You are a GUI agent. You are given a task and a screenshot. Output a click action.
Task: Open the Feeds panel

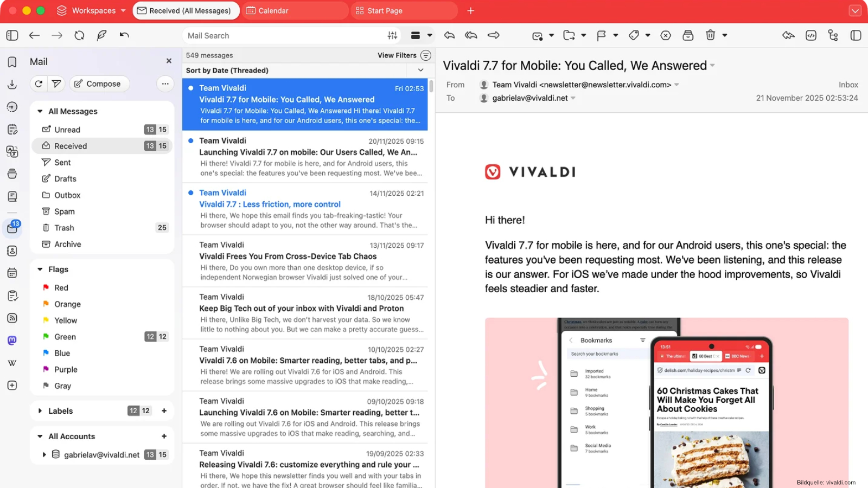(12, 318)
